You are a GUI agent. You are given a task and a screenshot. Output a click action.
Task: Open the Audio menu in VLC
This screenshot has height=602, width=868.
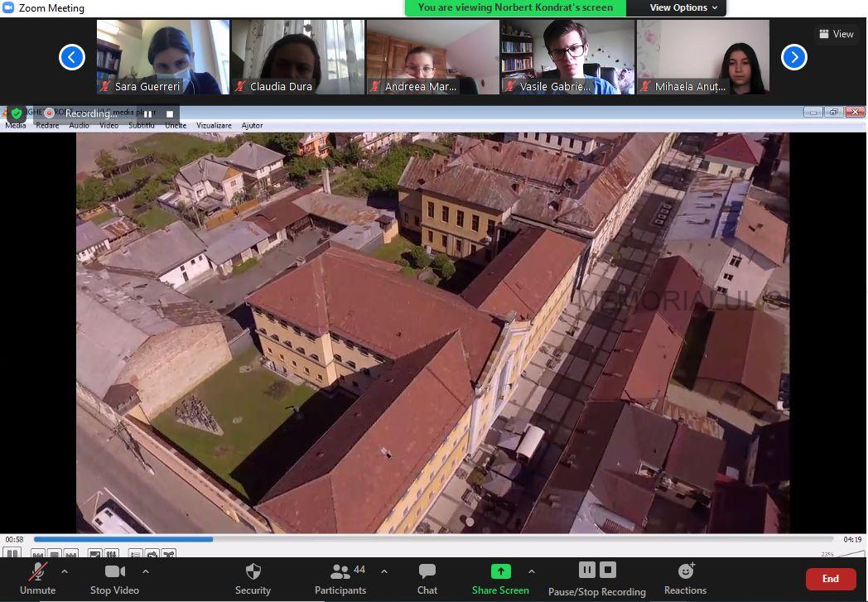[x=80, y=126]
